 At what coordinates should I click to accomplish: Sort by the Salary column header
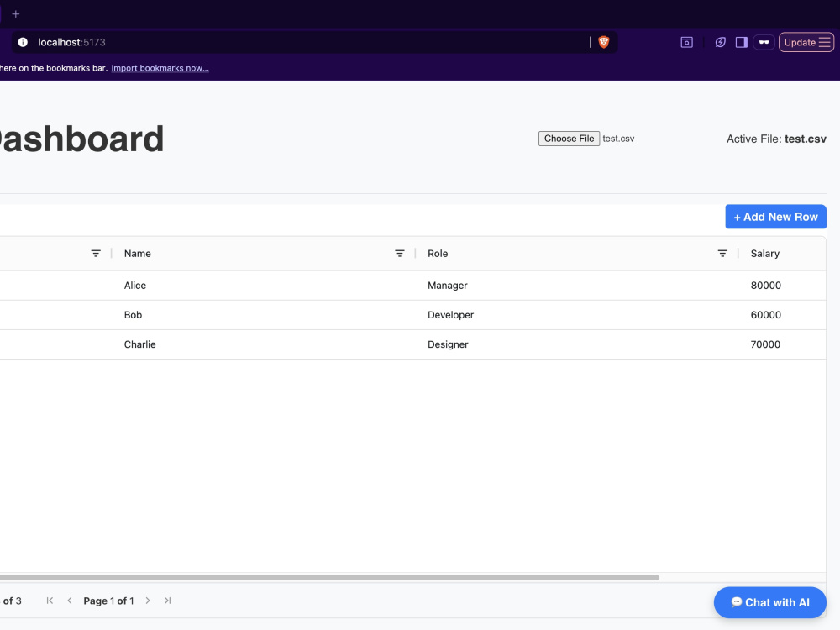point(764,254)
